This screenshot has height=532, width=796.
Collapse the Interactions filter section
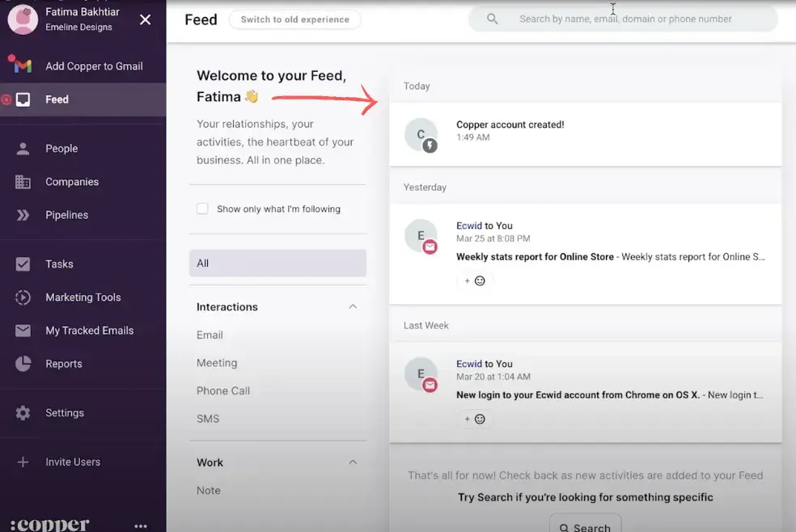click(x=353, y=306)
